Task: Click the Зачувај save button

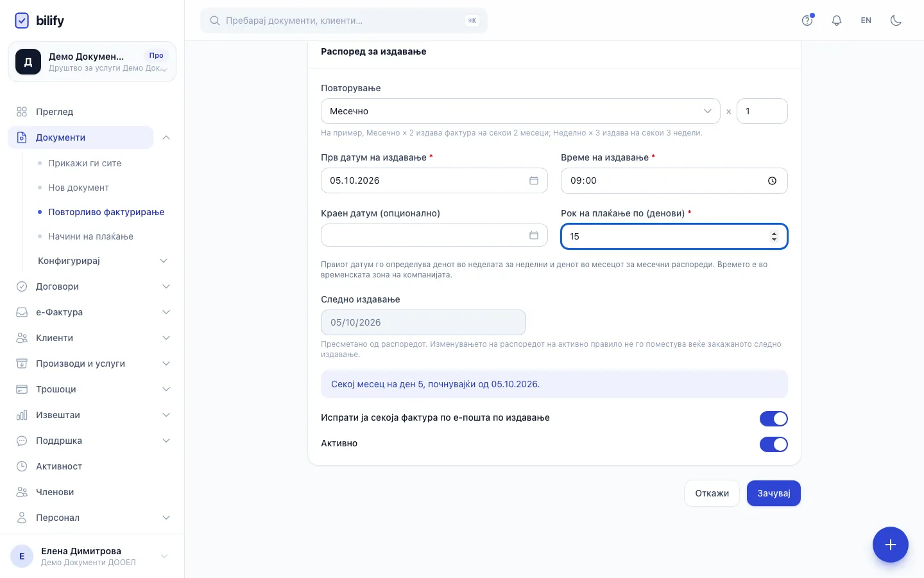Action: (x=774, y=493)
